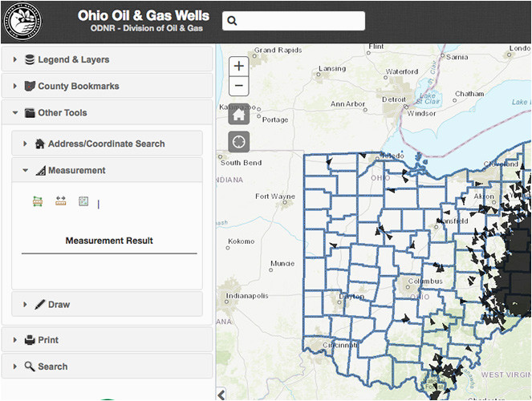This screenshot has height=401, width=532.
Task: Click the Cincinnati label on the map
Action: (x=340, y=345)
